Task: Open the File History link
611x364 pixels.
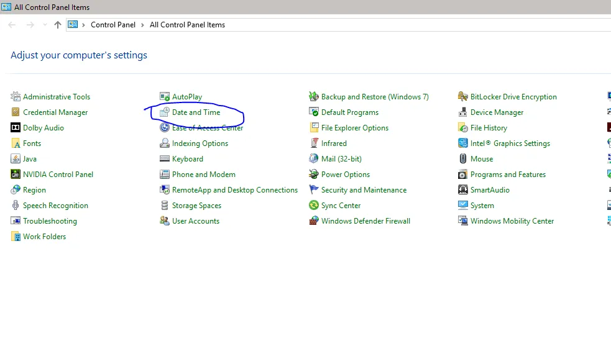Action: pyautogui.click(x=489, y=128)
